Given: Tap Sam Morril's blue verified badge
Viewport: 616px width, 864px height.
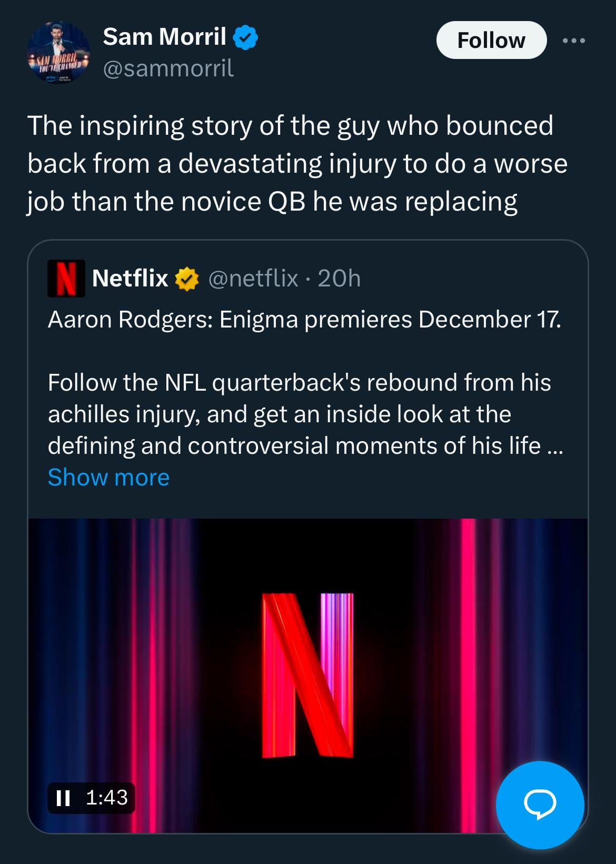Looking at the screenshot, I should tap(245, 38).
